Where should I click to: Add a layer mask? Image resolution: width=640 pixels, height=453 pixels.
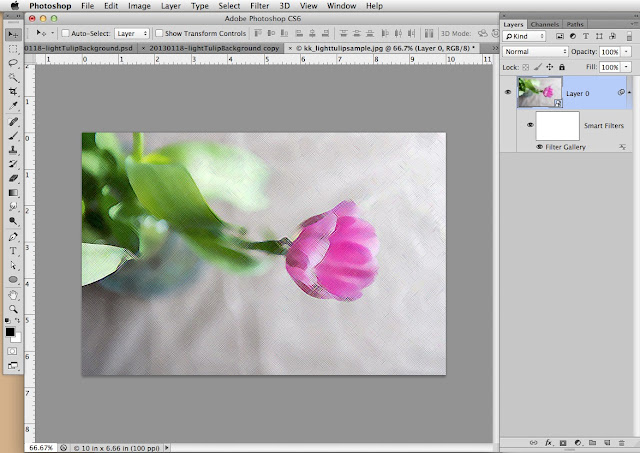pos(563,441)
